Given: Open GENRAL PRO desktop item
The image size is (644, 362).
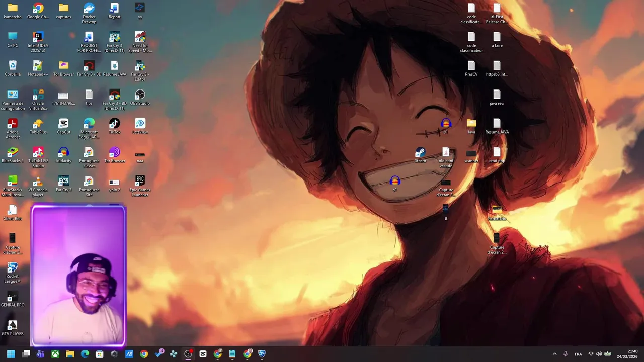Looking at the screenshot, I should pos(13,299).
